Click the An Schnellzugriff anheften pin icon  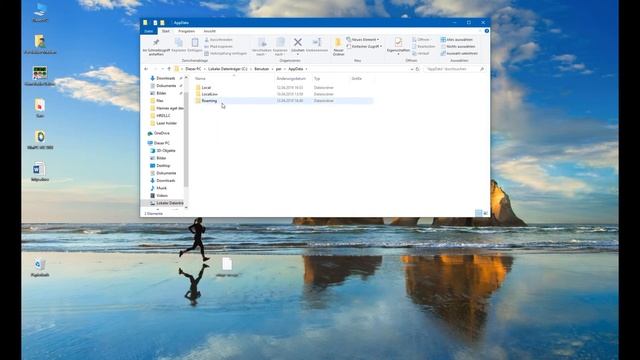point(156,42)
